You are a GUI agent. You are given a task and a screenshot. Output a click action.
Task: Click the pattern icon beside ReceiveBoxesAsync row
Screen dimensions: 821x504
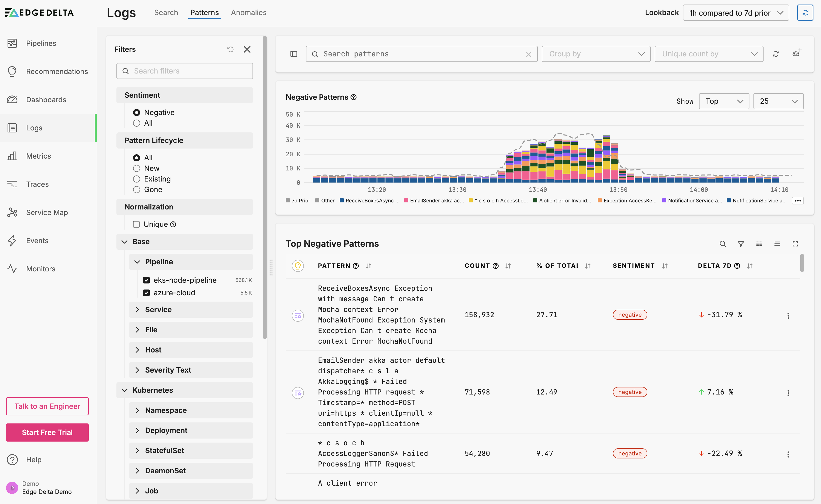[298, 316]
